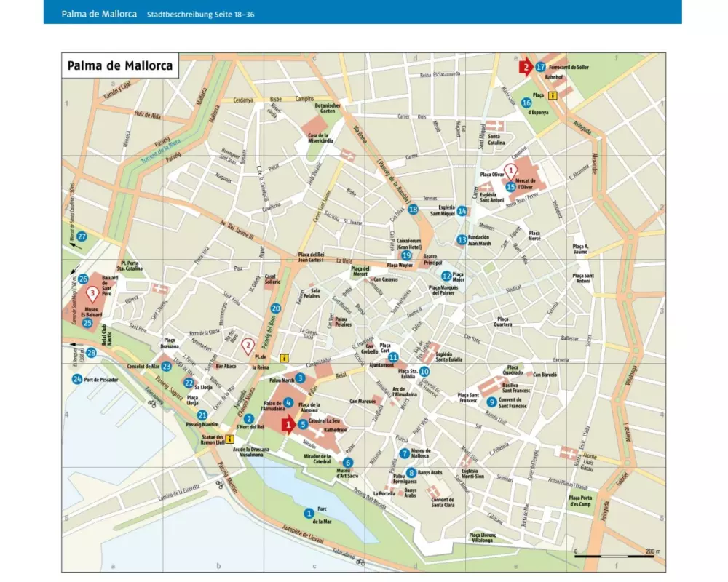Select blue marker 6 at Museu d'Art Sacre
Image resolution: width=728 pixels, height=582 pixels.
coord(348,462)
